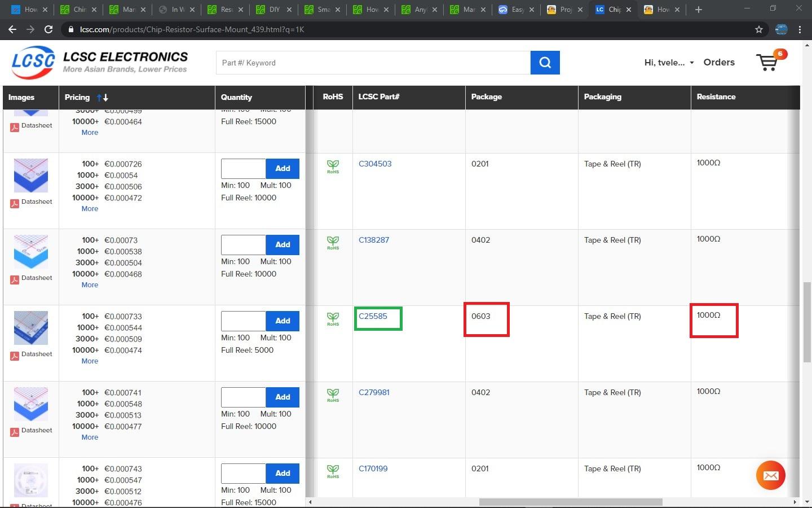Viewport: 812px width, 508px height.
Task: Click RoHS leaf icon for C170199
Action: (333, 471)
